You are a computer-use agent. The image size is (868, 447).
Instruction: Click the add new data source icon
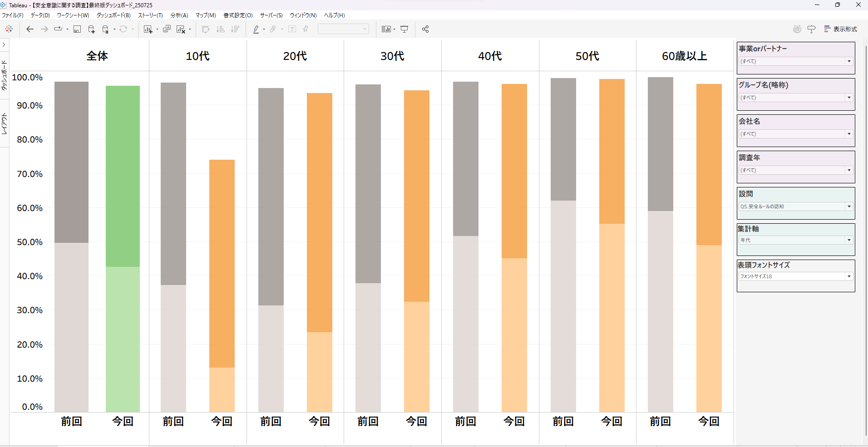(x=91, y=29)
